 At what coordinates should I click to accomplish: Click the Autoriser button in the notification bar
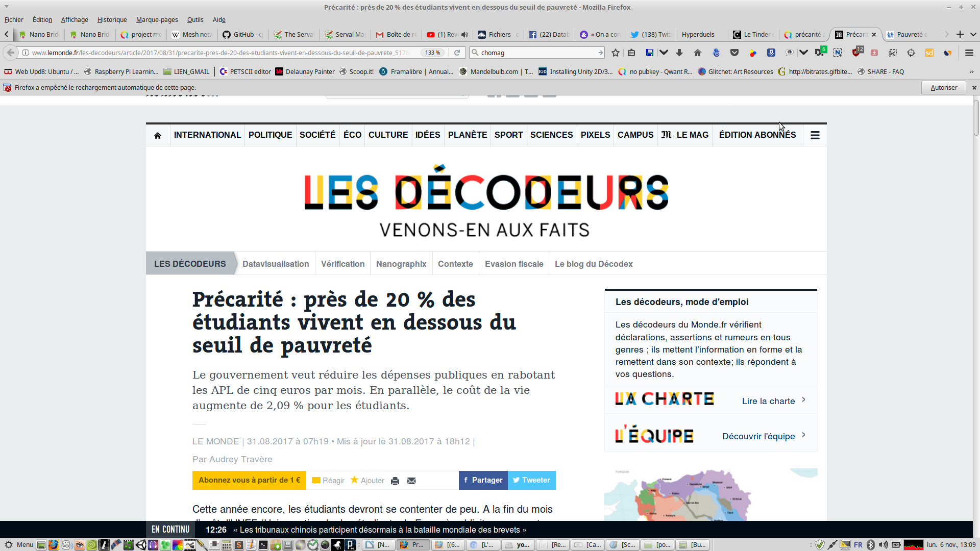(x=943, y=87)
